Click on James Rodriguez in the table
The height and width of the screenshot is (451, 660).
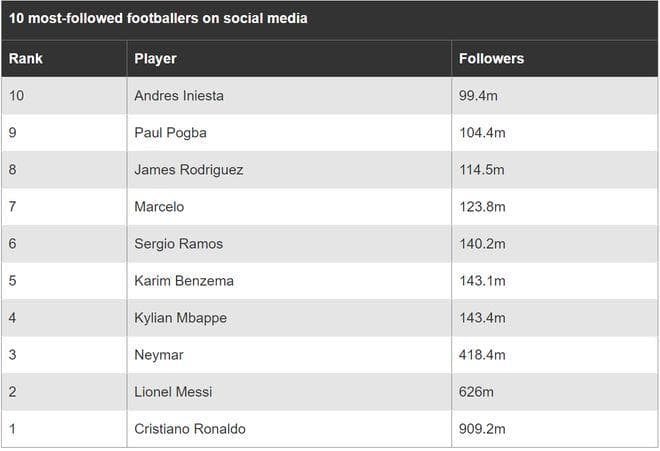[x=189, y=170]
